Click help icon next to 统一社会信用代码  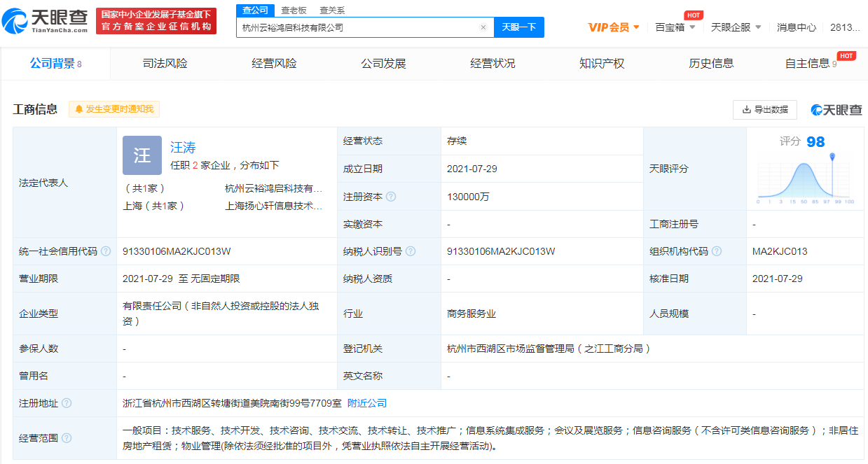(106, 251)
